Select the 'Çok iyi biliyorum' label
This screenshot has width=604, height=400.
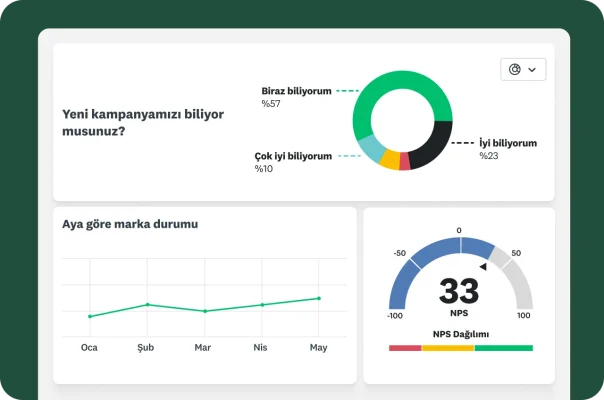click(292, 156)
